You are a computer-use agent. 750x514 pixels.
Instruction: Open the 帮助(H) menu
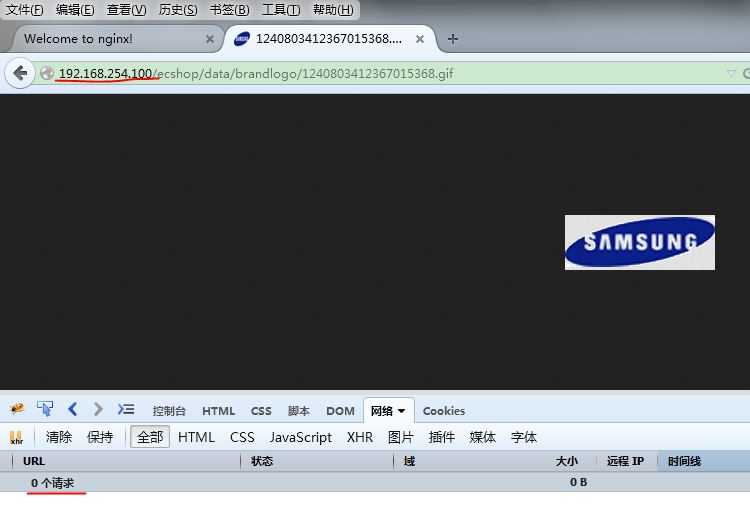[x=333, y=10]
